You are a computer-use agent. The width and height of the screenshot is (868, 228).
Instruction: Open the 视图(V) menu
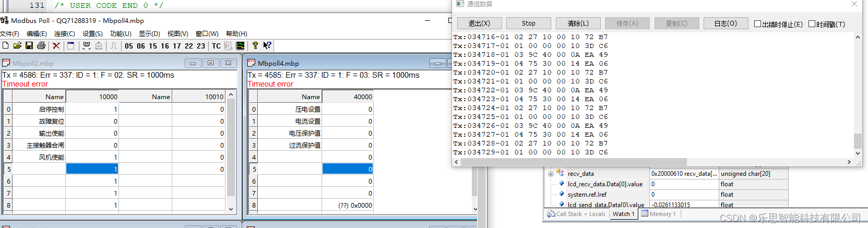tap(178, 34)
